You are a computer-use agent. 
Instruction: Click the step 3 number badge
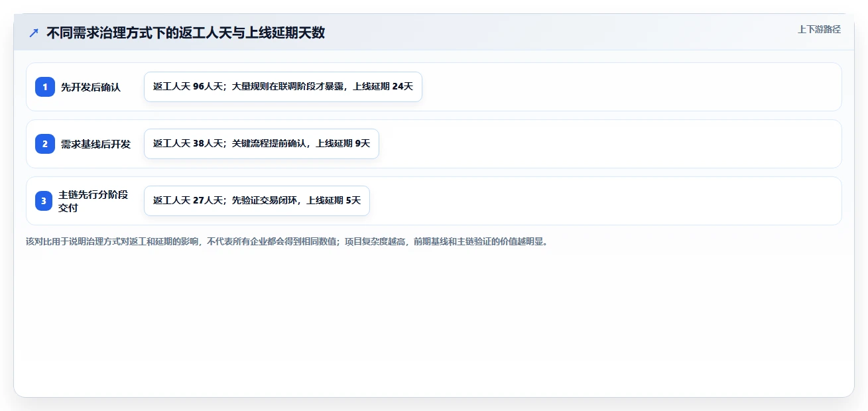44,201
